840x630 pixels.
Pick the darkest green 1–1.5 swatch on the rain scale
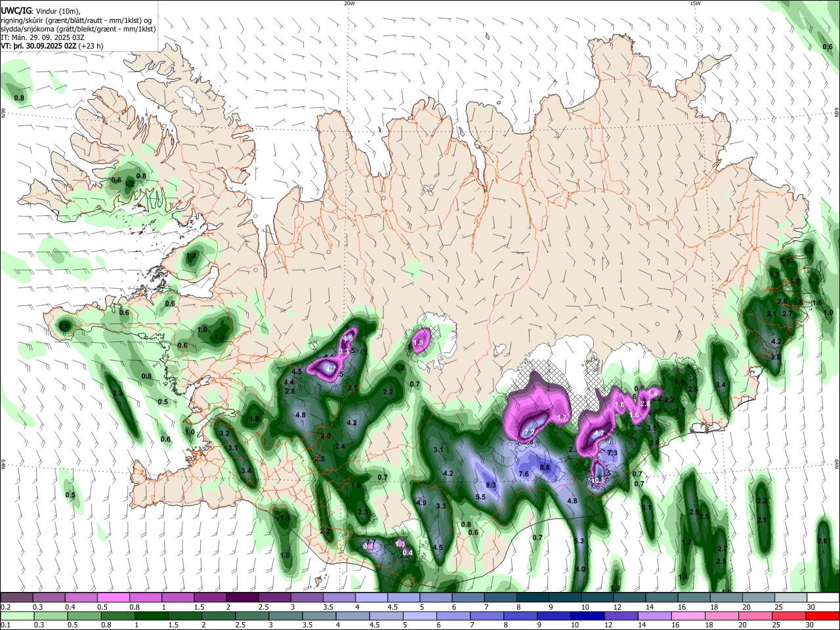152,616
